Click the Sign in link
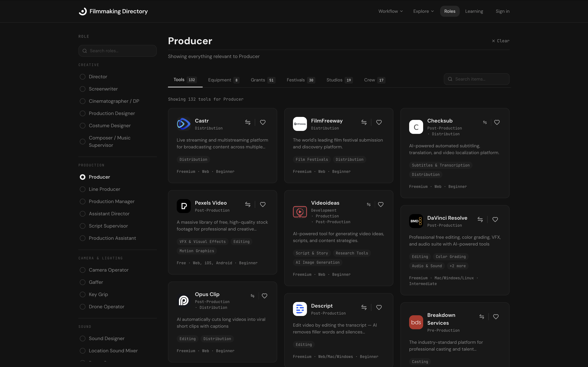This screenshot has height=367, width=588. [502, 11]
